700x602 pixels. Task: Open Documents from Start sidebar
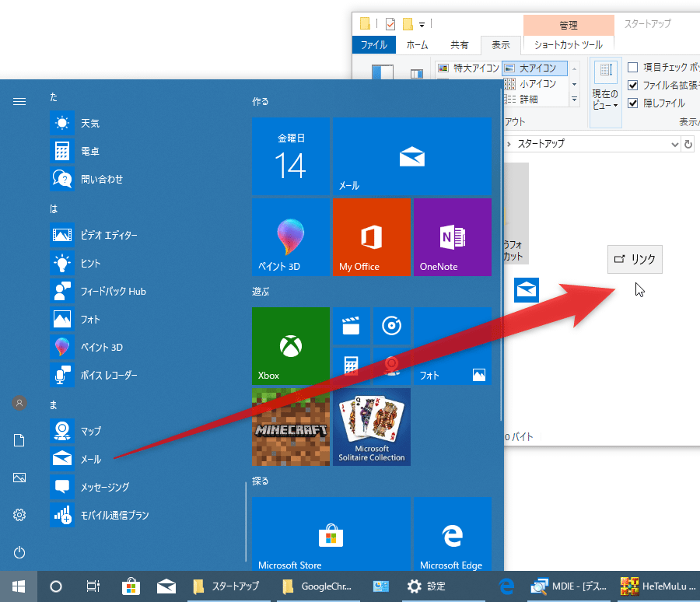pos(19,440)
